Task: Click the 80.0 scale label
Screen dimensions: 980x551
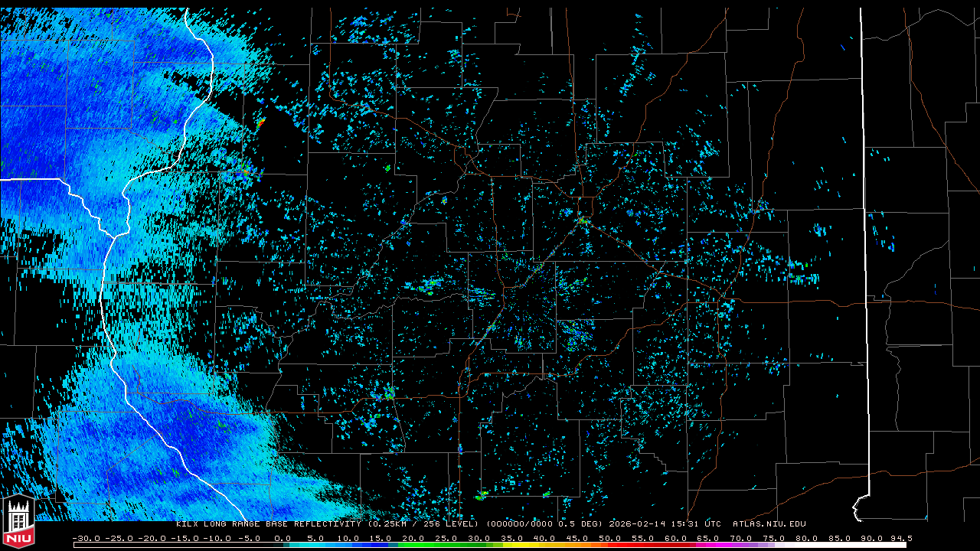Action: (808, 538)
